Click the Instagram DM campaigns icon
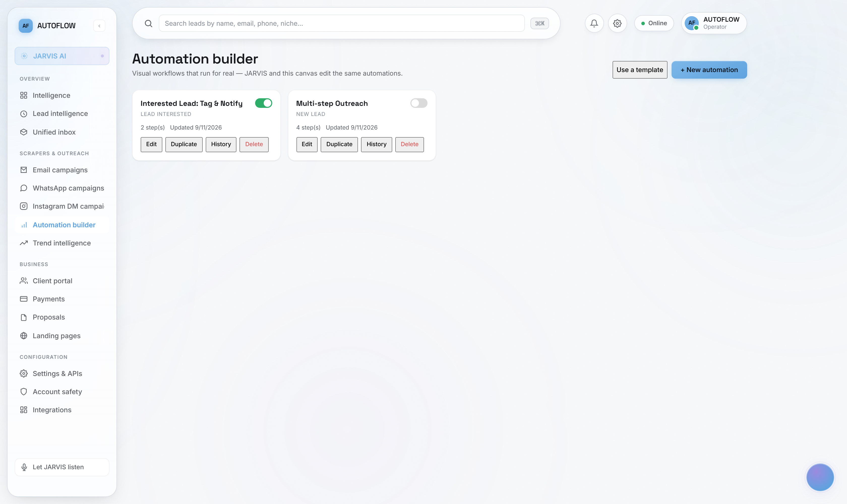 23,206
